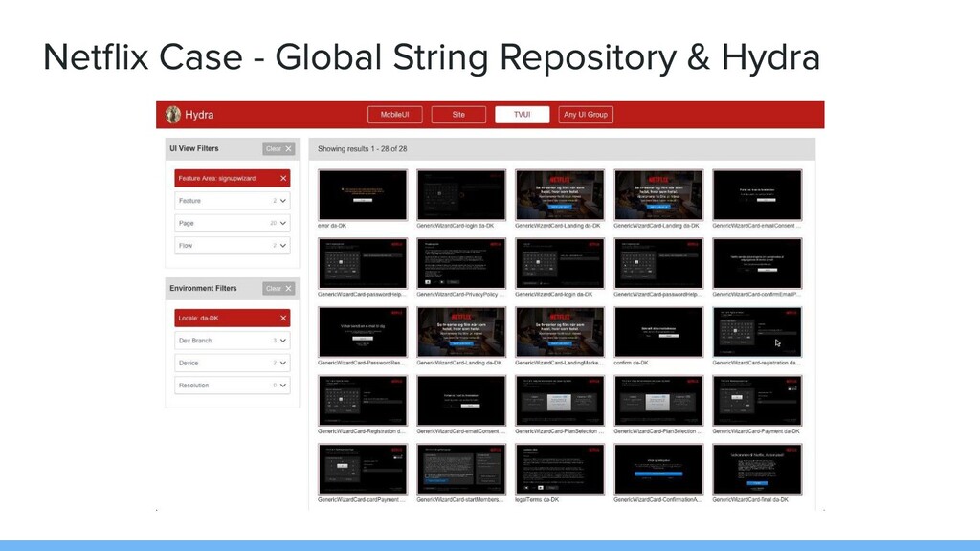Image resolution: width=980 pixels, height=551 pixels.
Task: Click the 'Showing results 1 - 28 of 28' text
Action: [x=362, y=149]
